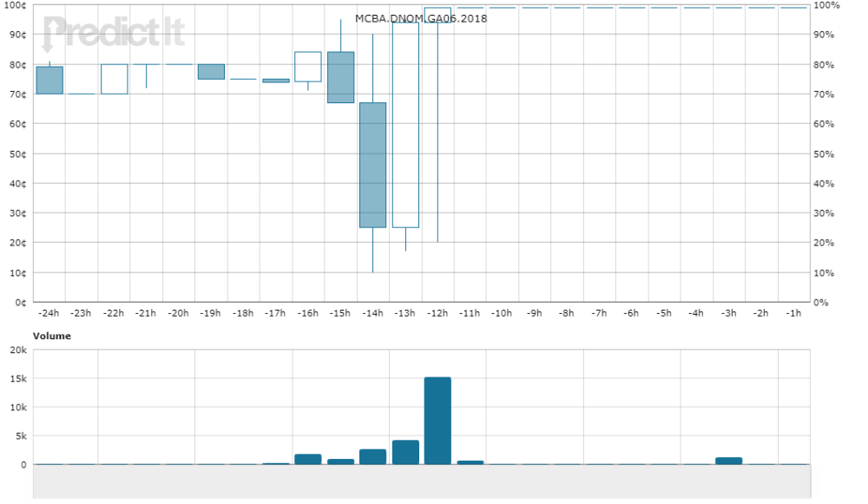Click the gray navigator strip below volume chart
This screenshot has height=504, width=868.
pos(422,481)
